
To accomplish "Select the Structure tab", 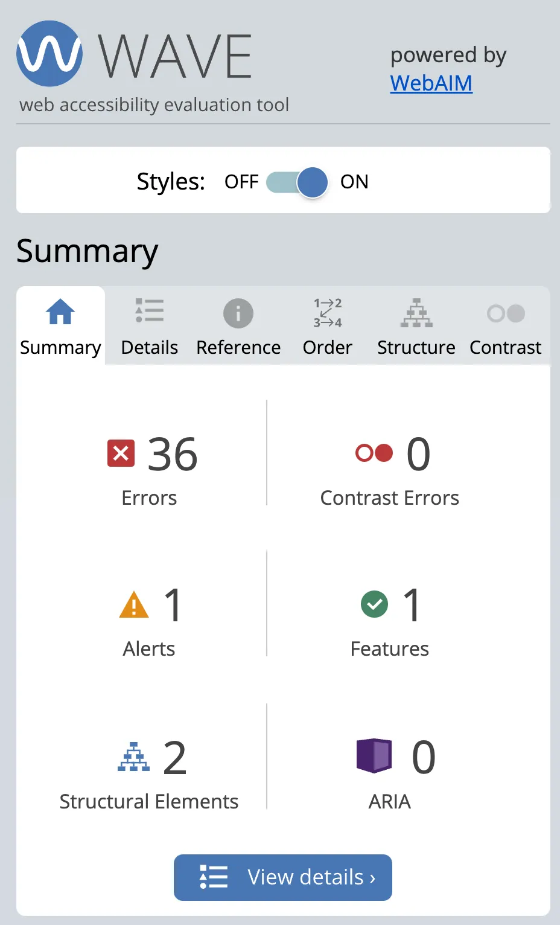I will coord(416,326).
